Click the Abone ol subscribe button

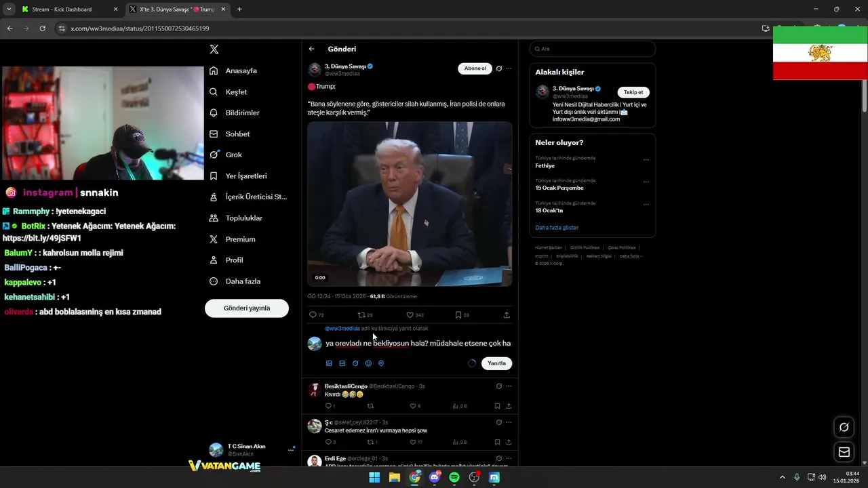475,68
